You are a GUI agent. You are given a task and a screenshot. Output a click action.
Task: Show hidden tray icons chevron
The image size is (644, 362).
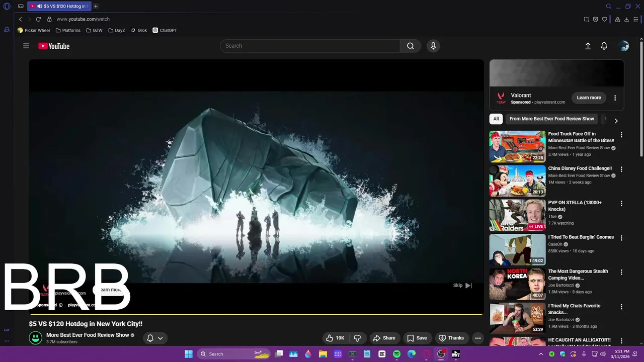tap(541, 354)
